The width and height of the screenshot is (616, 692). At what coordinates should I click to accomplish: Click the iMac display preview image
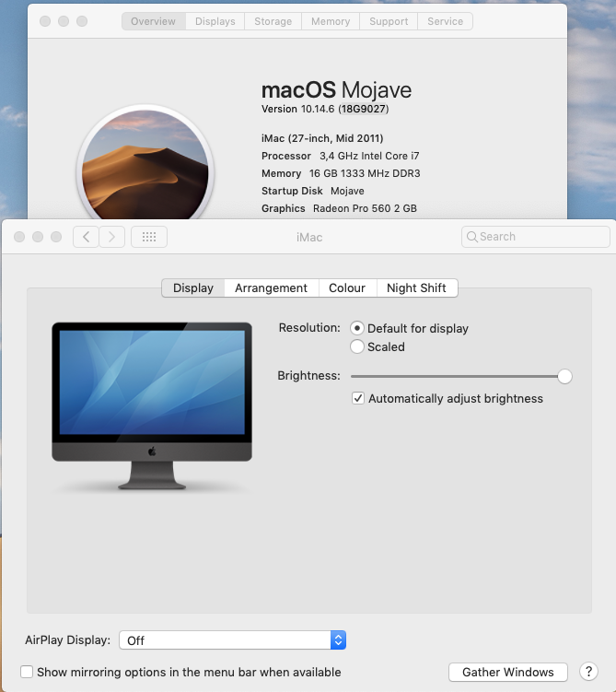click(x=152, y=405)
